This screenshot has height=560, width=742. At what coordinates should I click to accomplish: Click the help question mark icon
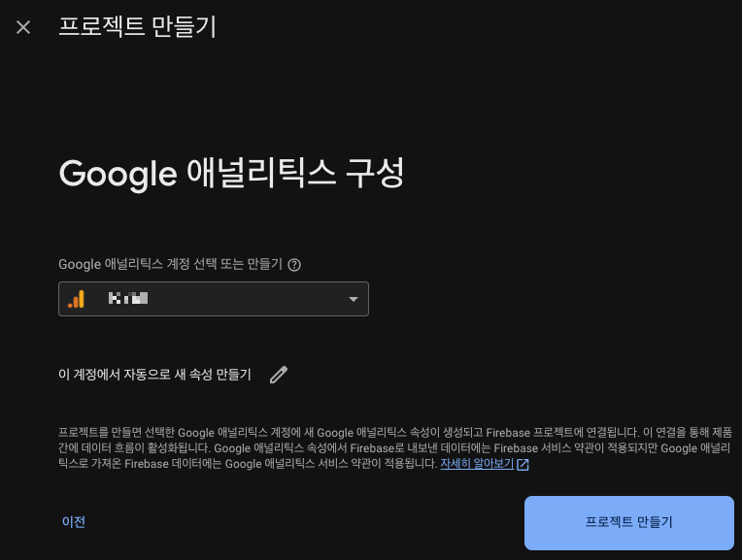294,265
